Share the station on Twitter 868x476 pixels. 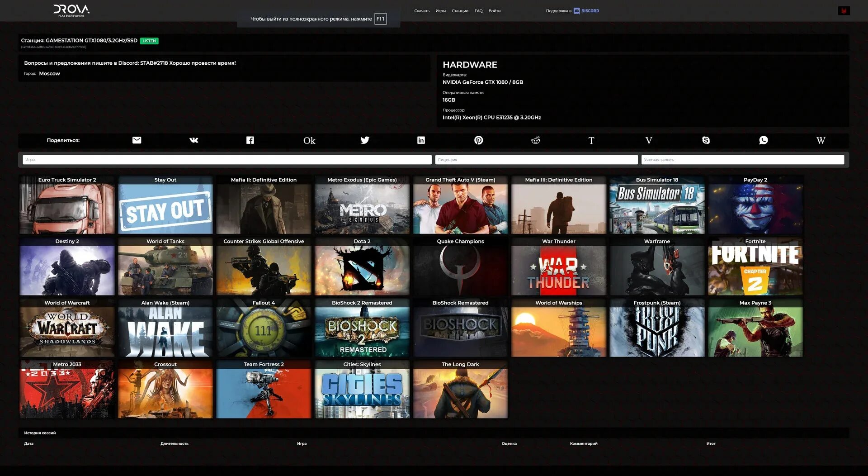pos(365,140)
